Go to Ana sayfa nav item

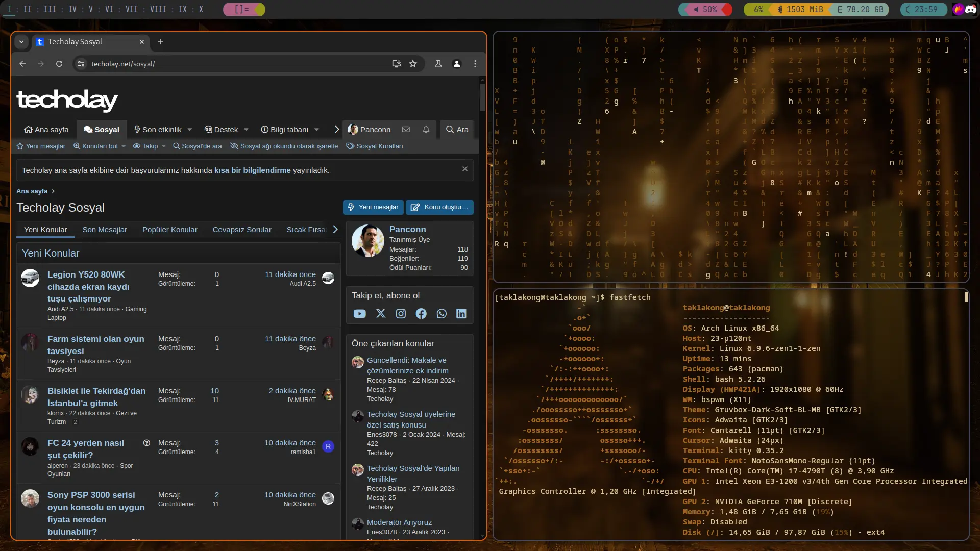[x=46, y=130]
